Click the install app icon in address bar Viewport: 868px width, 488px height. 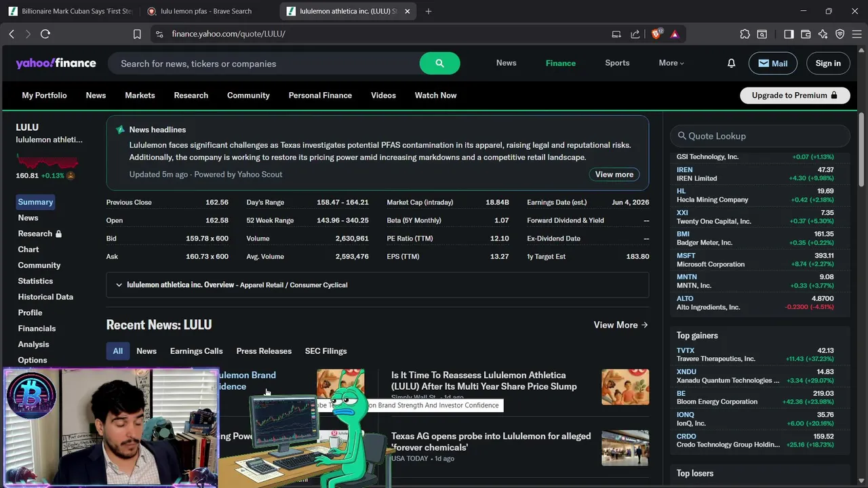[616, 34]
